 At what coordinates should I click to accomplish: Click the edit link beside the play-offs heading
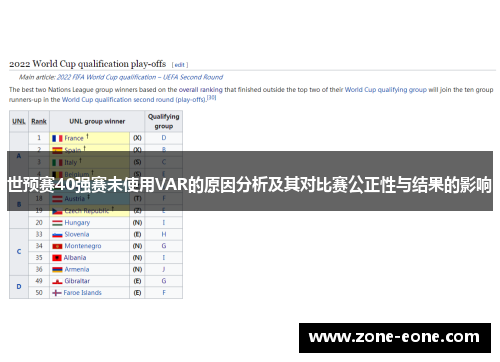pos(179,65)
